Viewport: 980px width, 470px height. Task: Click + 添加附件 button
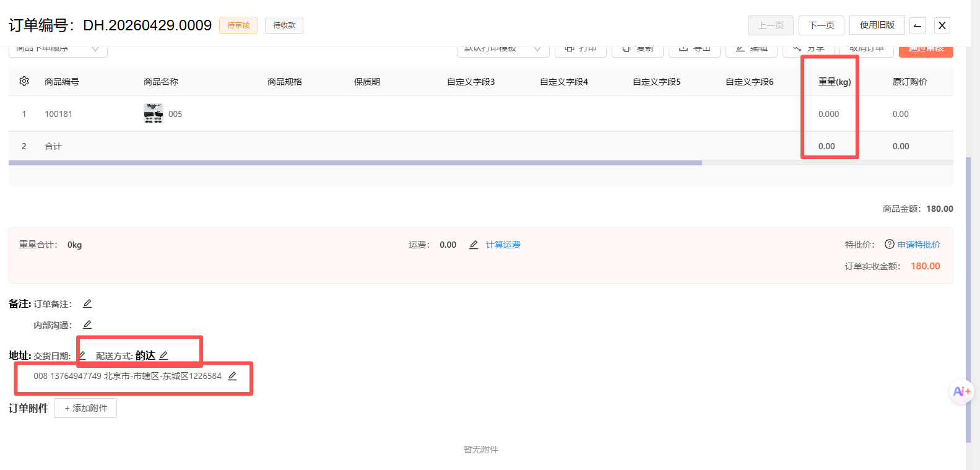pyautogui.click(x=86, y=408)
